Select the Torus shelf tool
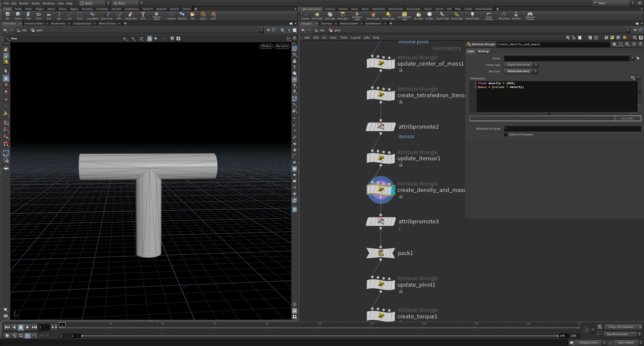This screenshot has width=644, height=346. [38, 16]
